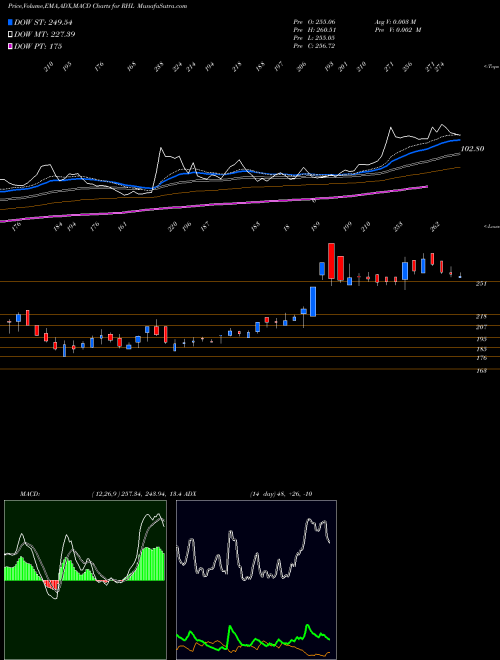Image resolution: width=500 pixels, height=660 pixels.
Task: Click the chart title mentioning MunafaSutra.com
Action: click(x=98, y=6)
